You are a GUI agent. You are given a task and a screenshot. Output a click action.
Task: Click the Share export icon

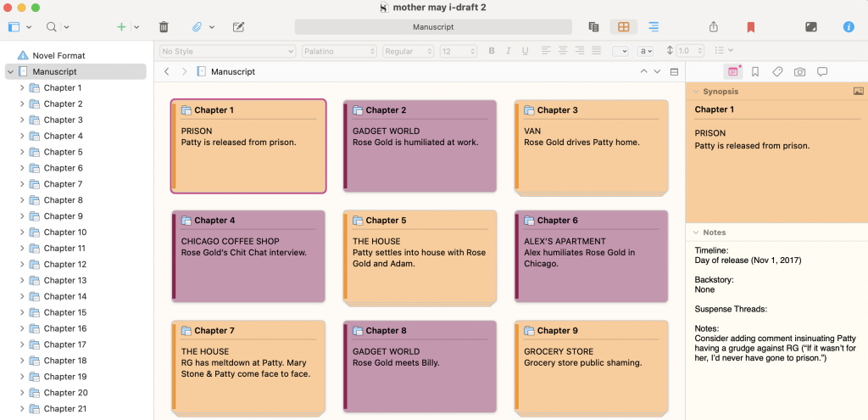point(714,26)
